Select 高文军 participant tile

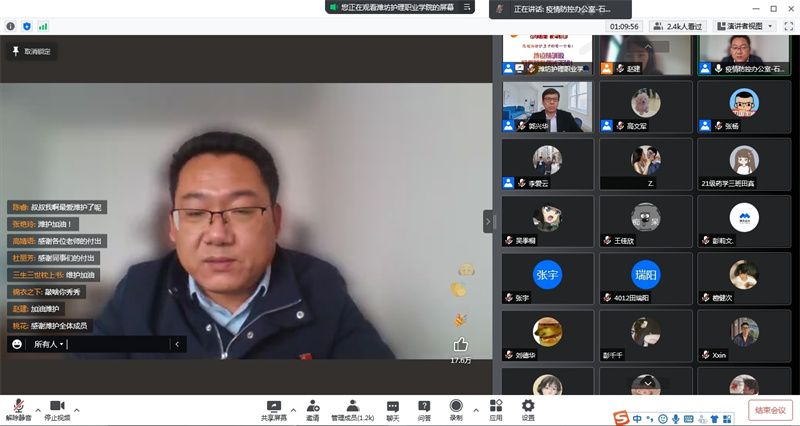pyautogui.click(x=645, y=107)
